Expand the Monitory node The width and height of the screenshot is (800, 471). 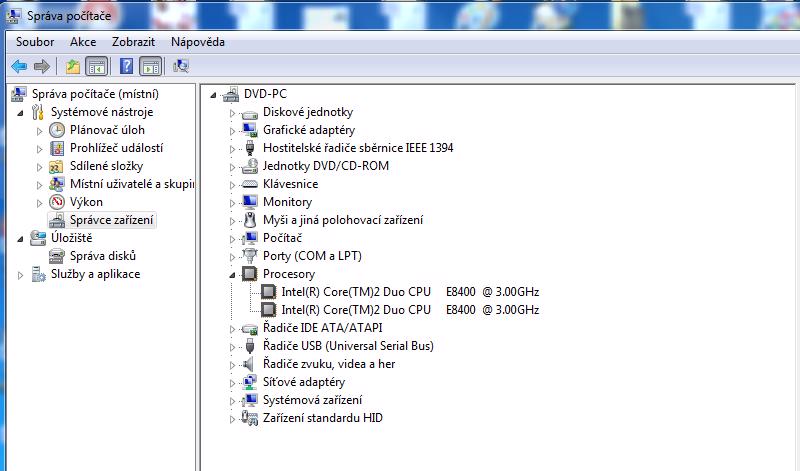(x=232, y=203)
